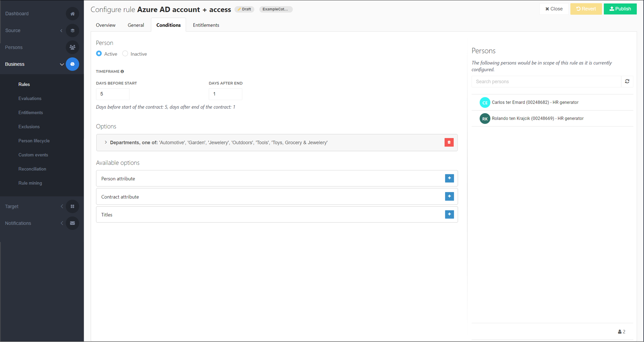This screenshot has height=342, width=644.
Task: Publish the rule
Action: pyautogui.click(x=620, y=9)
